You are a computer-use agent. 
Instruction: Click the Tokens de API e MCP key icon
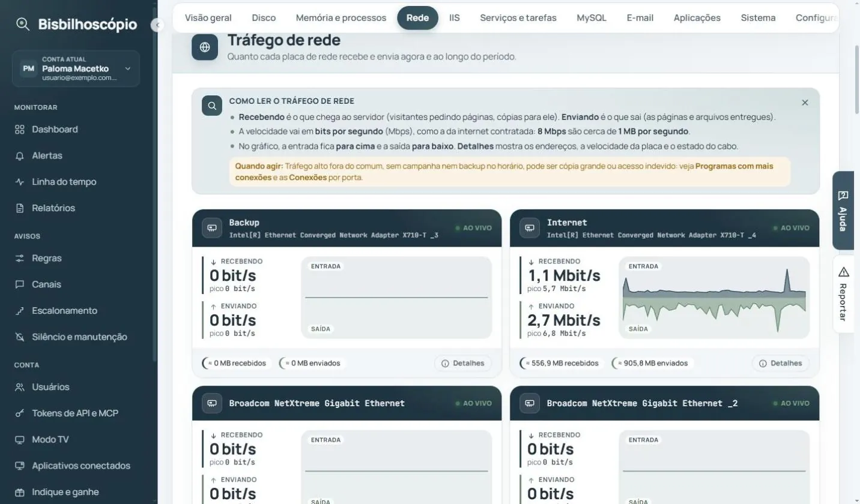point(20,413)
